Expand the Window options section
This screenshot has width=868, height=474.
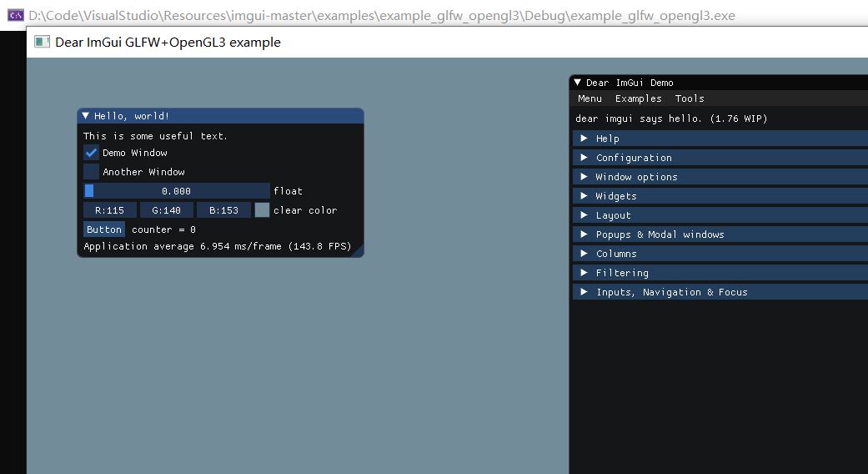720,177
